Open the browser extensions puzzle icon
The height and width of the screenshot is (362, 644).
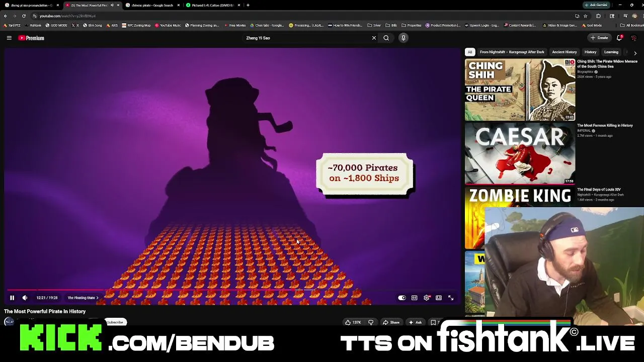click(598, 16)
